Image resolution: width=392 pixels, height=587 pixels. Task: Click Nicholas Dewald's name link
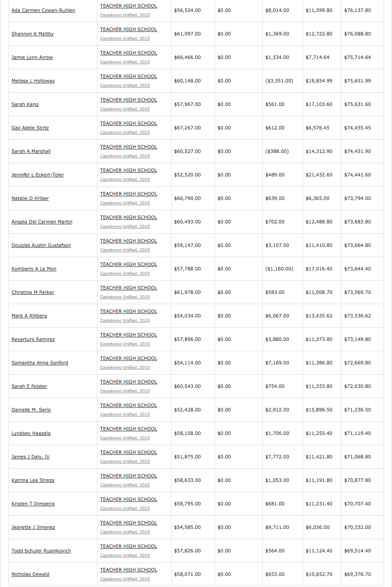[x=31, y=575]
